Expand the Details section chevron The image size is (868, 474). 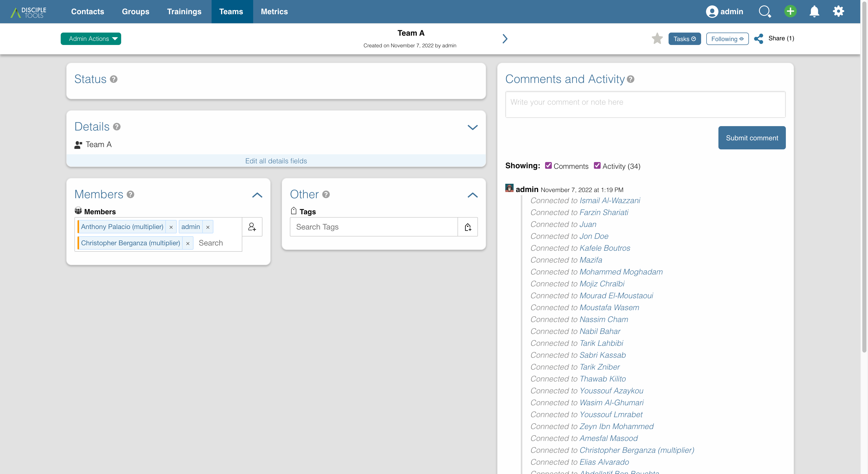pyautogui.click(x=473, y=127)
